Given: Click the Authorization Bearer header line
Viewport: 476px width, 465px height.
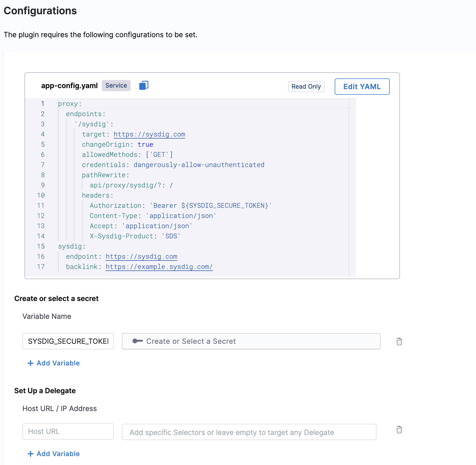Looking at the screenshot, I should pos(181,206).
